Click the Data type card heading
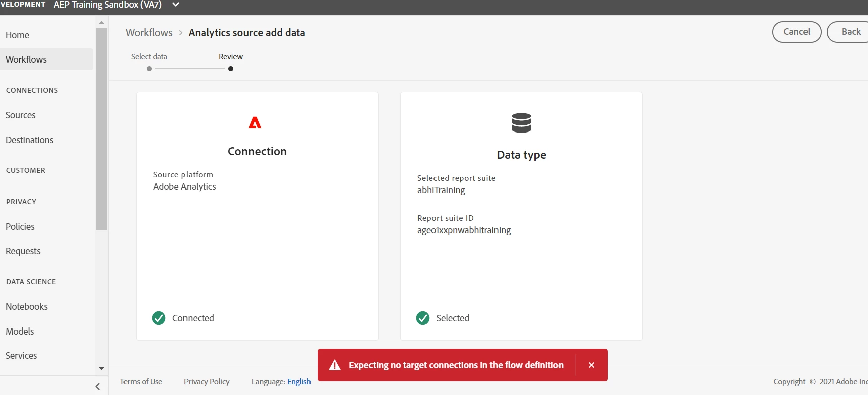This screenshot has width=868, height=395. [522, 155]
